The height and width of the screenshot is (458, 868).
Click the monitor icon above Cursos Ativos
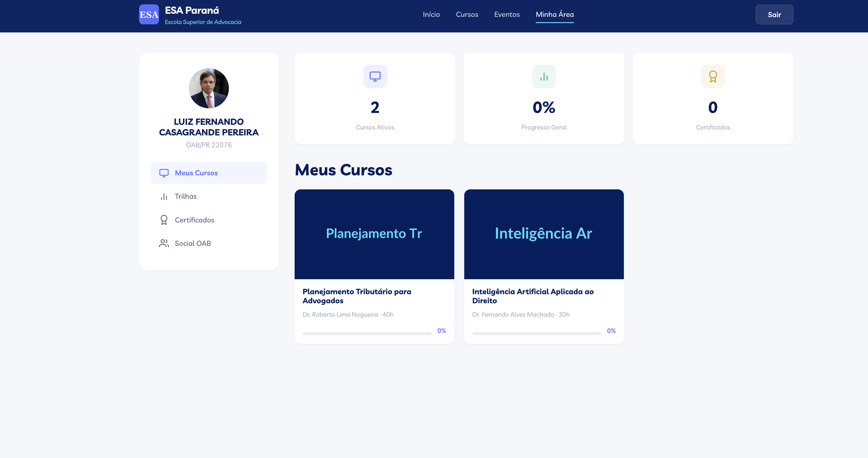pyautogui.click(x=375, y=76)
